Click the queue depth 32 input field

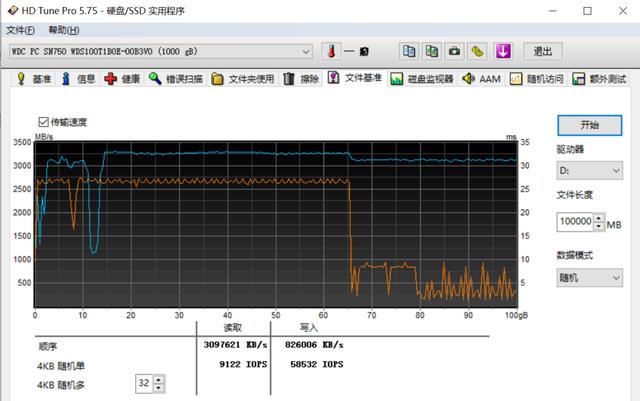click(144, 383)
